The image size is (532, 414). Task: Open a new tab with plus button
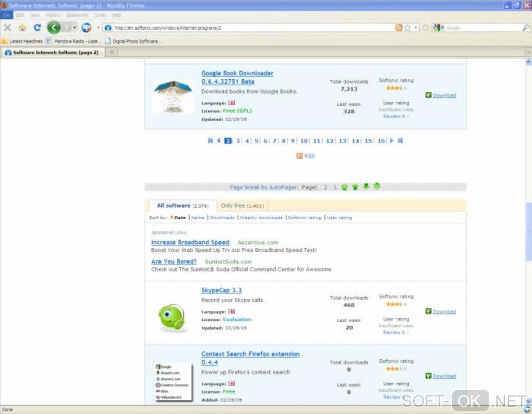[x=112, y=52]
